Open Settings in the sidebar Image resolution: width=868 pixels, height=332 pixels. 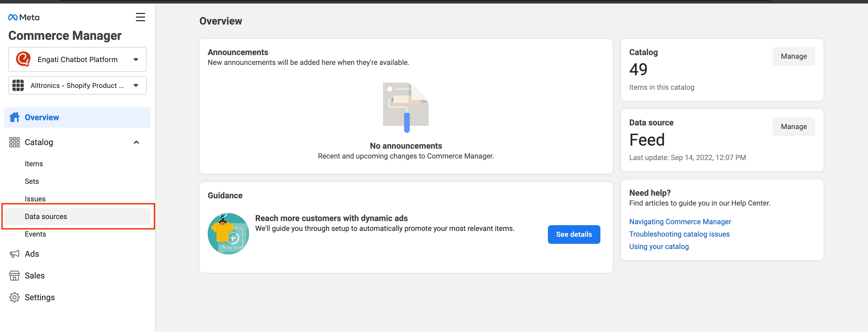pos(40,297)
